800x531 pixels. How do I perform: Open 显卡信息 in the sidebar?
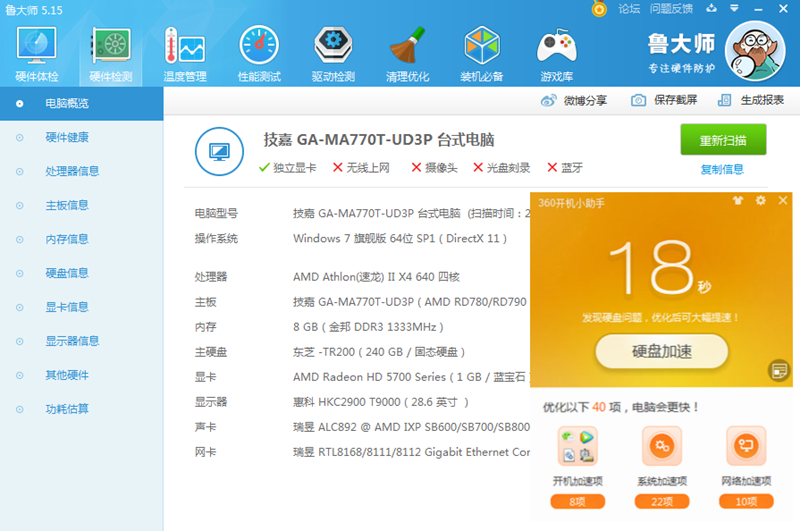pyautogui.click(x=67, y=307)
